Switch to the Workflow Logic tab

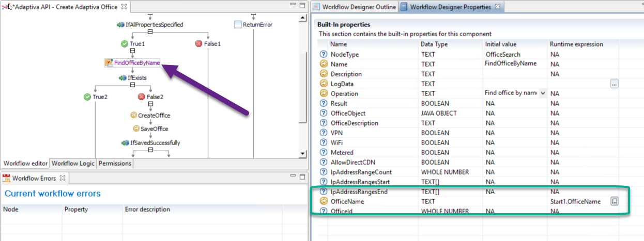pyautogui.click(x=73, y=163)
